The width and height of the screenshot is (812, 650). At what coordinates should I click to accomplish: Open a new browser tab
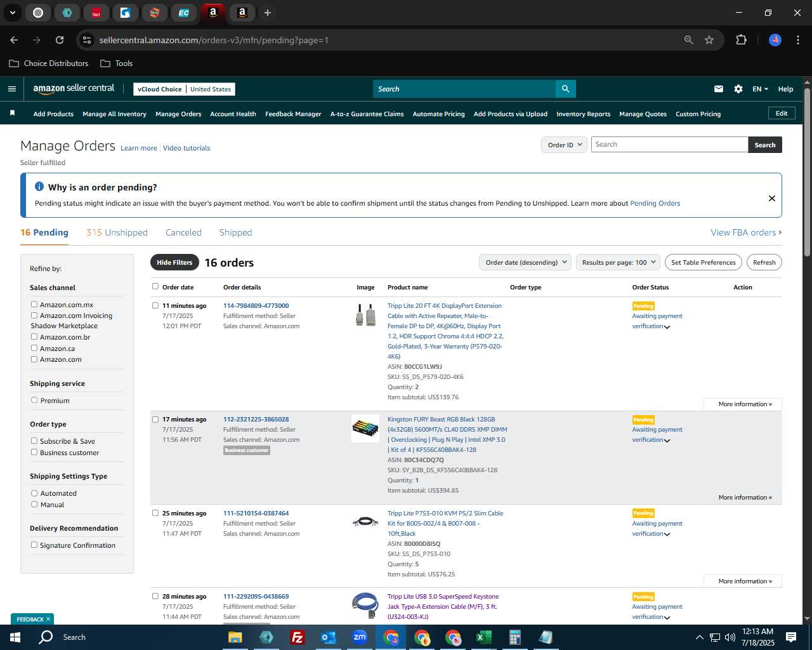coord(268,13)
